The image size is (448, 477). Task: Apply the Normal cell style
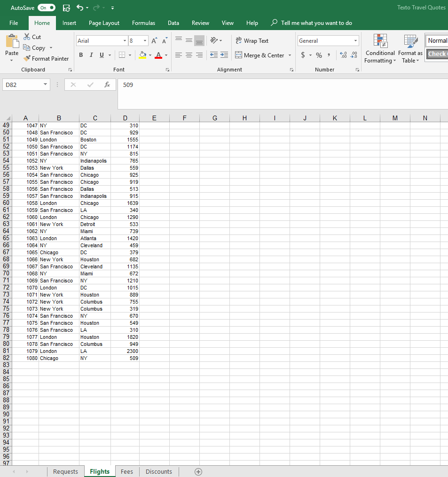tap(437, 40)
